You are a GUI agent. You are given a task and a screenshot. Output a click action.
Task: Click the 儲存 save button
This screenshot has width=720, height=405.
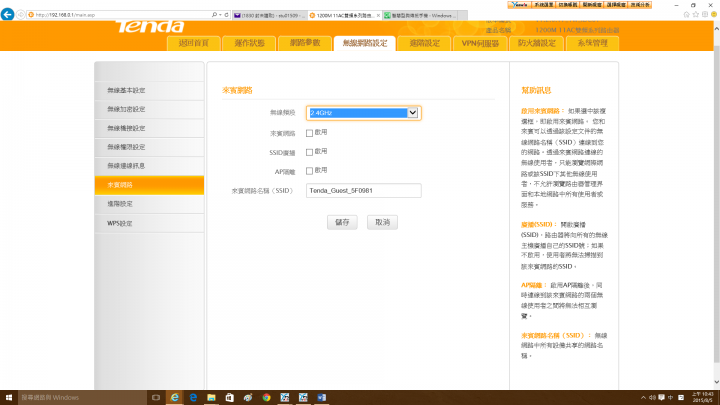pos(342,222)
